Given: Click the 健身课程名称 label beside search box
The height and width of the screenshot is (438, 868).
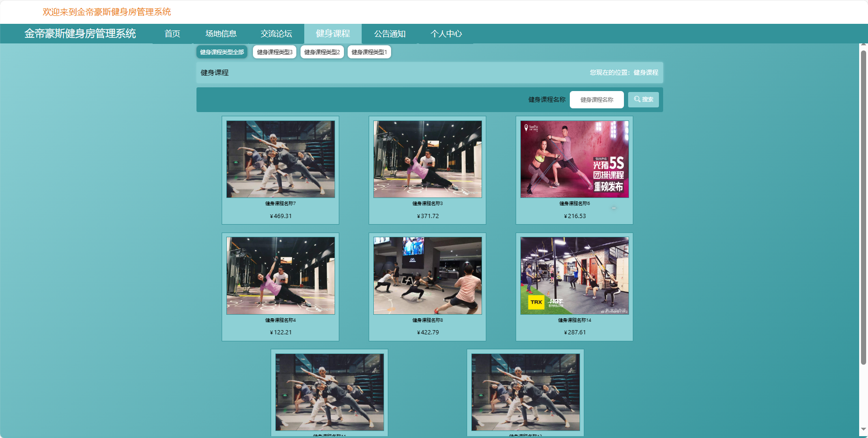Looking at the screenshot, I should click(547, 99).
